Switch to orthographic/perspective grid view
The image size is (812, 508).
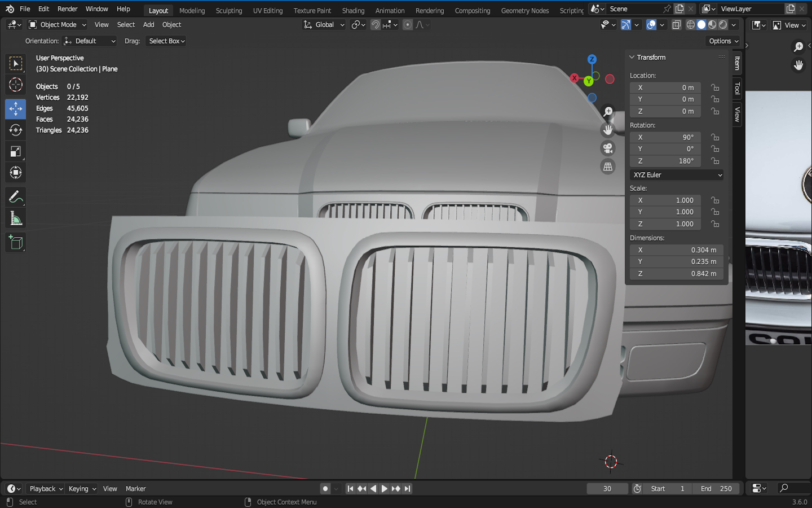click(608, 167)
